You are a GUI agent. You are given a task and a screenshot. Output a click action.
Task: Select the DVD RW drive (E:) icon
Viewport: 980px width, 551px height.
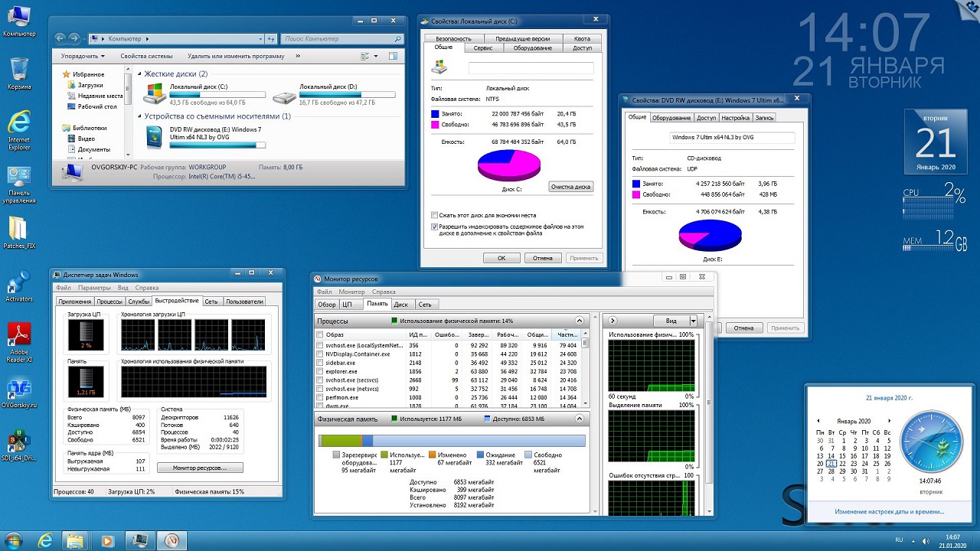(x=155, y=136)
